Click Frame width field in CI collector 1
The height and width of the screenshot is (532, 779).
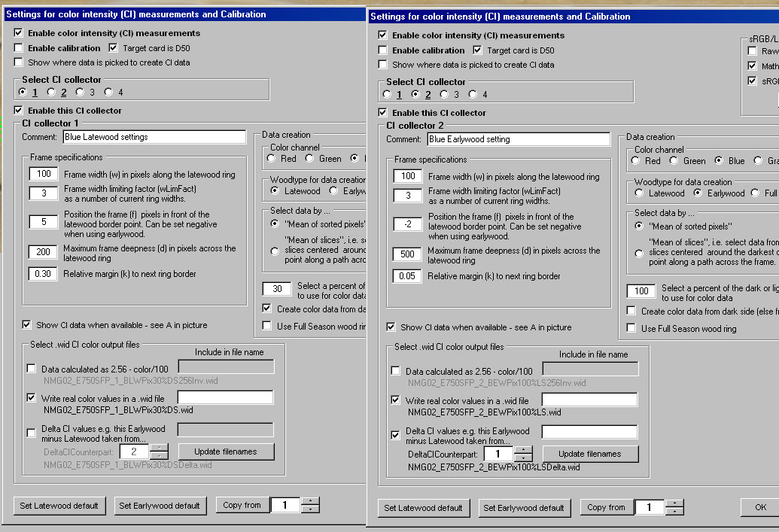[44, 174]
